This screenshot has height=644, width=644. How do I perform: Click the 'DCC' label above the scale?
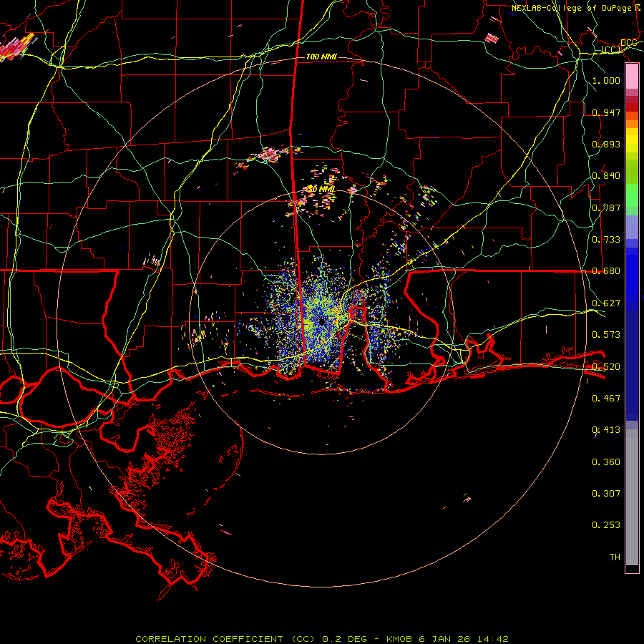tap(628, 43)
